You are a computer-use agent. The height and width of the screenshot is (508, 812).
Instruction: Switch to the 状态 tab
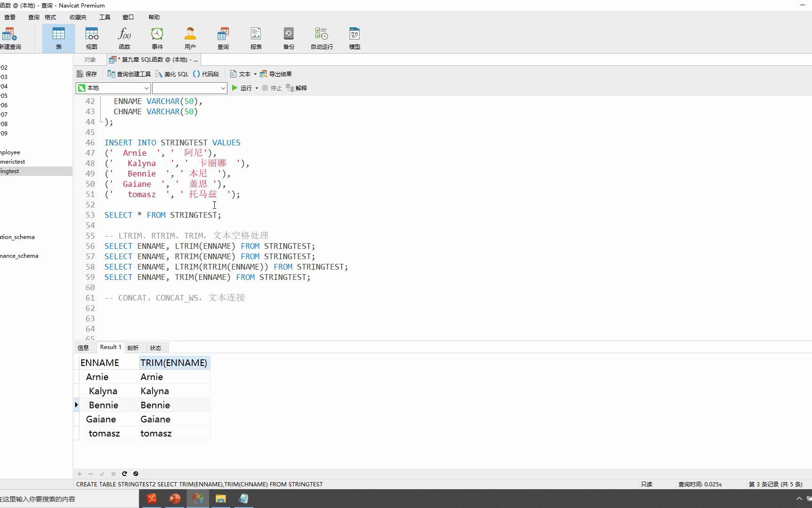coord(156,348)
